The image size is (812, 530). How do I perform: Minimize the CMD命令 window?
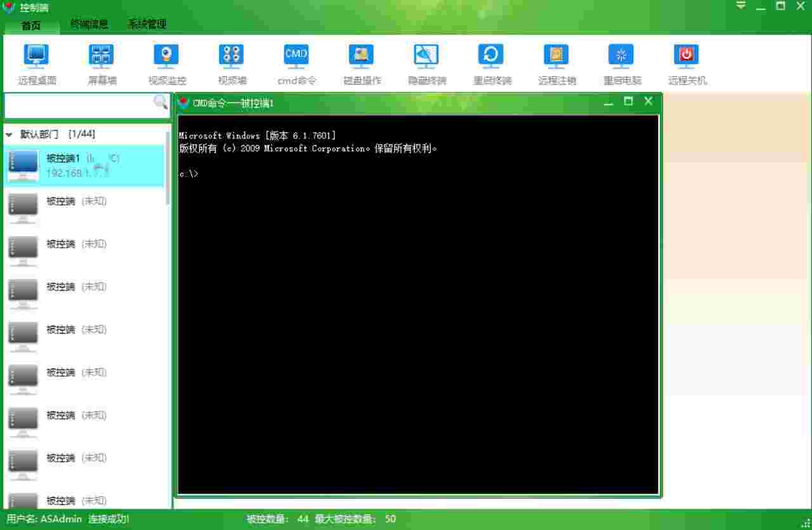[609, 103]
